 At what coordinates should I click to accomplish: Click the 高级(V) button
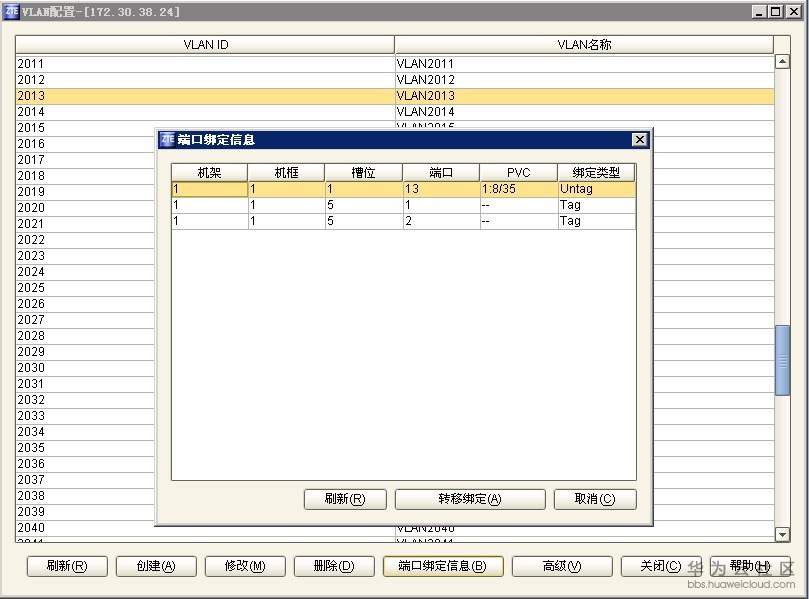(562, 566)
